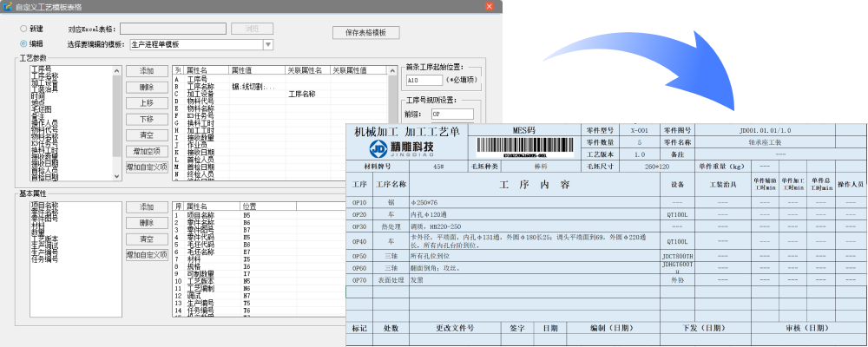Click the OP50 cell on the sheet
Viewport: 868px width, 347px height.
tap(360, 256)
